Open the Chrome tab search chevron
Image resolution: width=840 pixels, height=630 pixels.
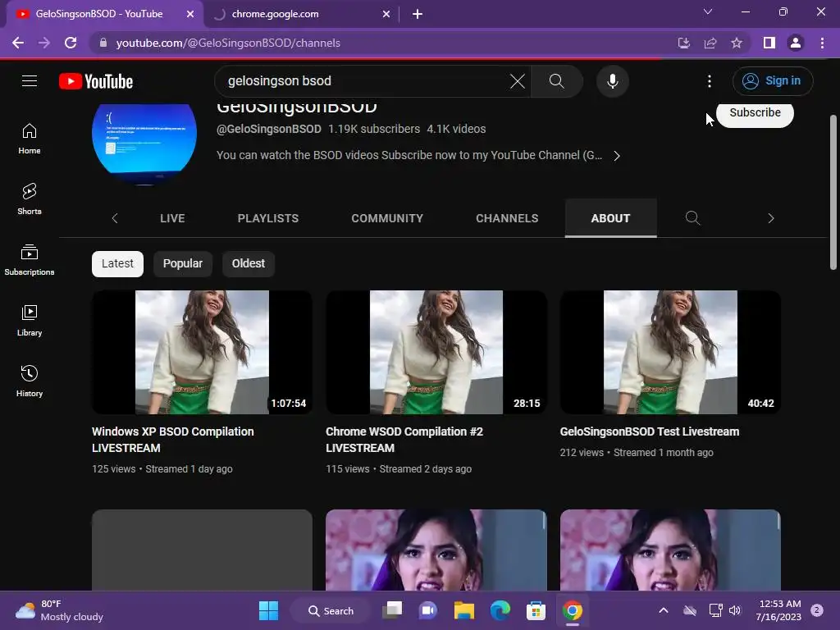708,11
